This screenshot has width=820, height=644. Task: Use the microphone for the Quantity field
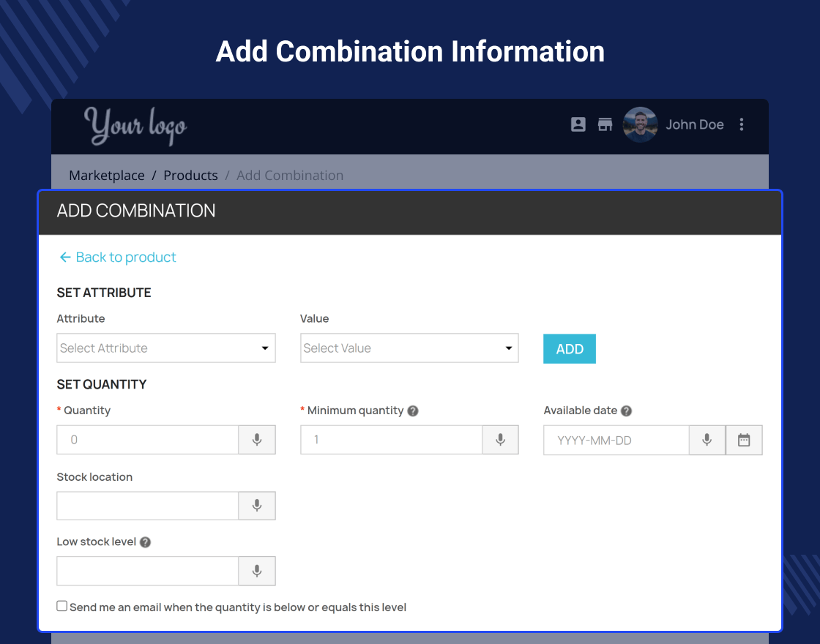[257, 440]
